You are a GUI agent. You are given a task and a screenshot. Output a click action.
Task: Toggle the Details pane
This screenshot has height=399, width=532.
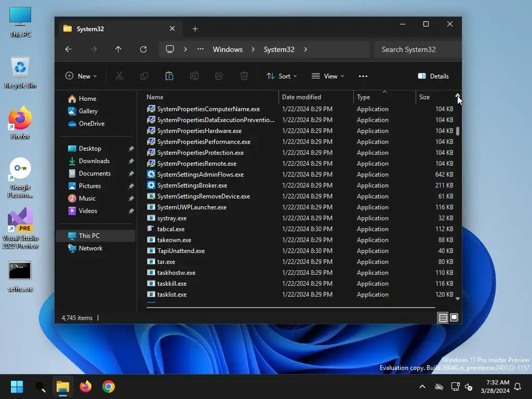pyautogui.click(x=433, y=76)
